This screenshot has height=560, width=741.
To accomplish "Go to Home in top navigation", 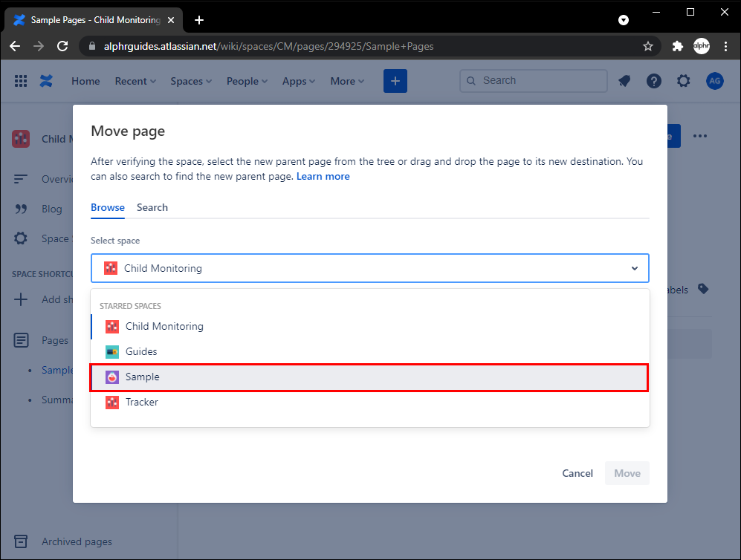I will click(x=85, y=81).
